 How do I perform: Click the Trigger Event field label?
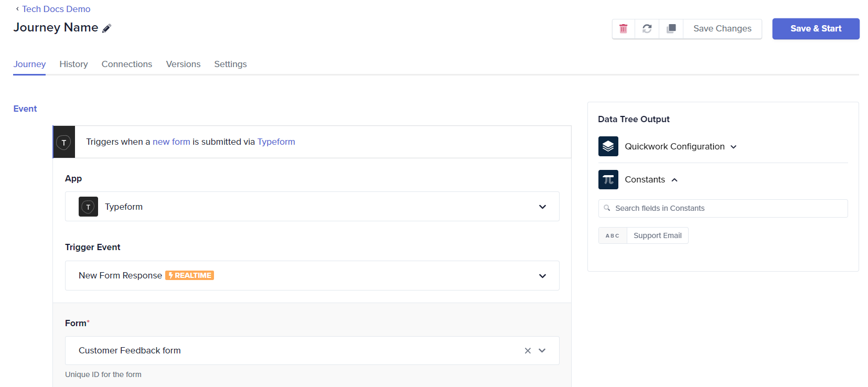coord(93,247)
